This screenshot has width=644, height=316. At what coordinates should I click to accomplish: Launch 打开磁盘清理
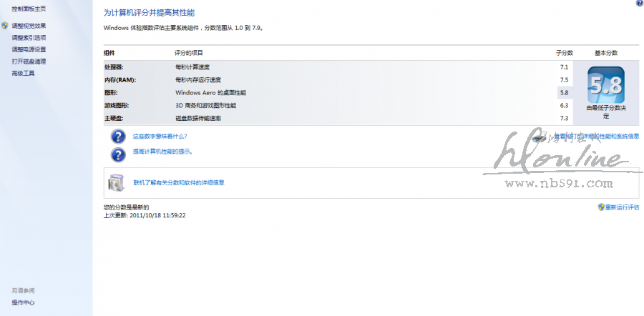[x=29, y=61]
